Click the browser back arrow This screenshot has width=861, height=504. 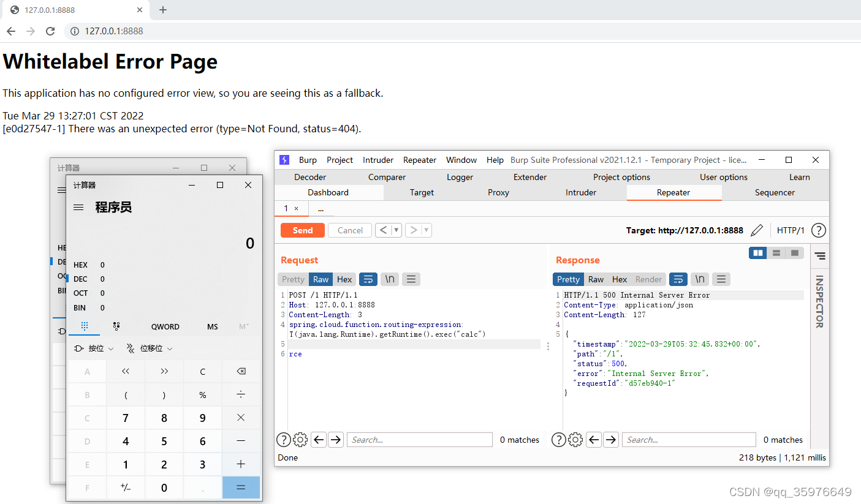coord(10,31)
